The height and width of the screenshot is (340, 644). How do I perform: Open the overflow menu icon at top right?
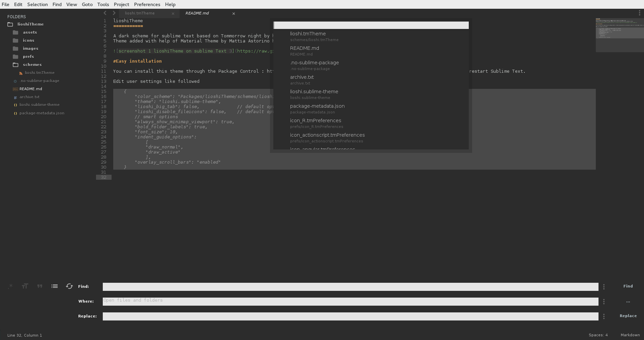tap(640, 13)
